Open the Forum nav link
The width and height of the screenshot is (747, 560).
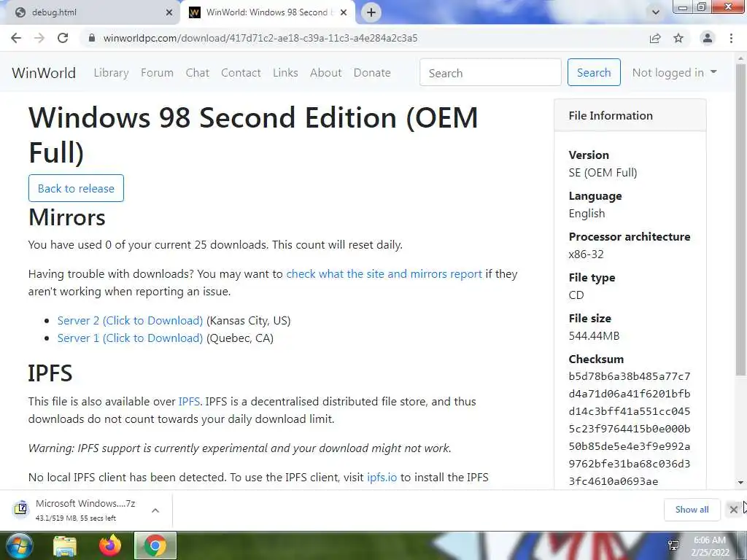click(x=158, y=73)
